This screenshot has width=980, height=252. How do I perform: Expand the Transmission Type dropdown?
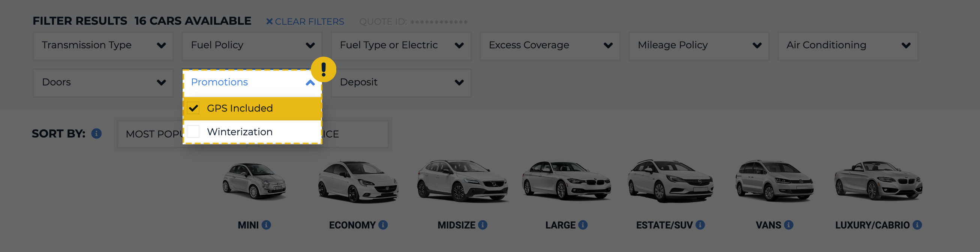click(103, 46)
